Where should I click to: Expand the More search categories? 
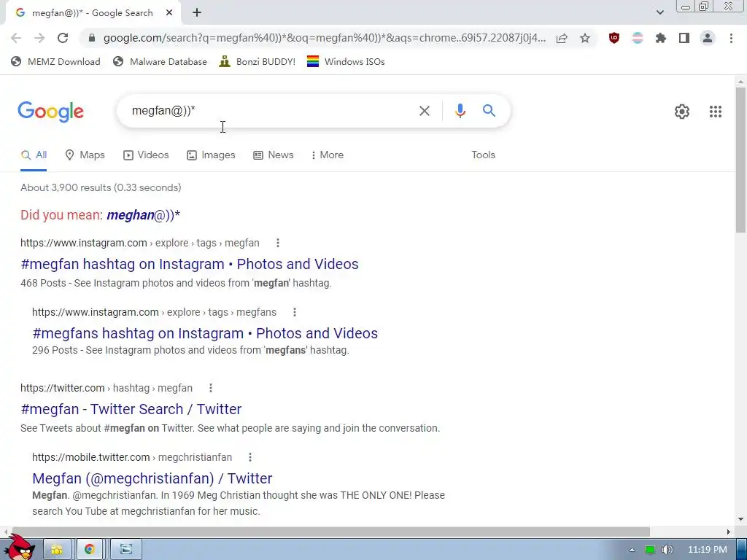tap(327, 155)
